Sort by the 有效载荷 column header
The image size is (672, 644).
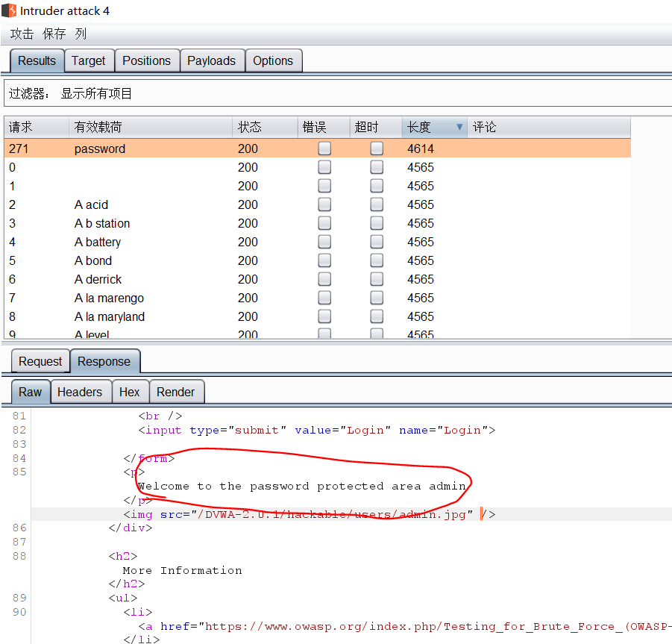tap(151, 127)
